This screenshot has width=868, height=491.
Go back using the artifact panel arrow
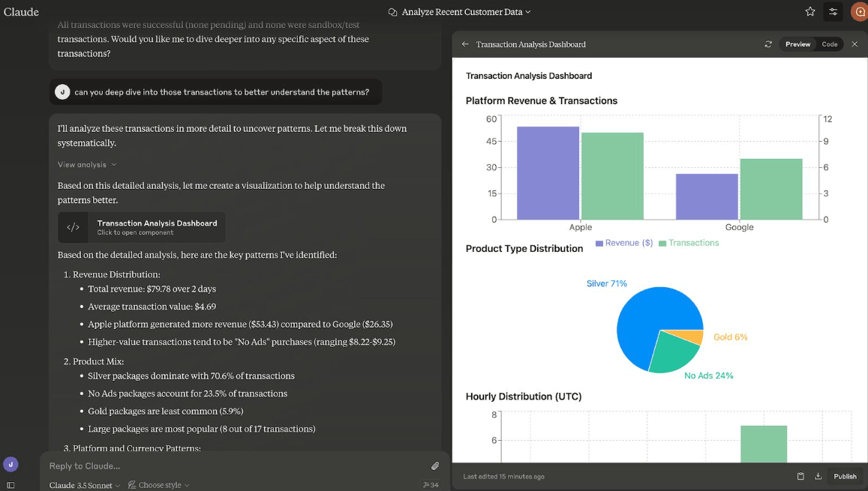pos(465,44)
